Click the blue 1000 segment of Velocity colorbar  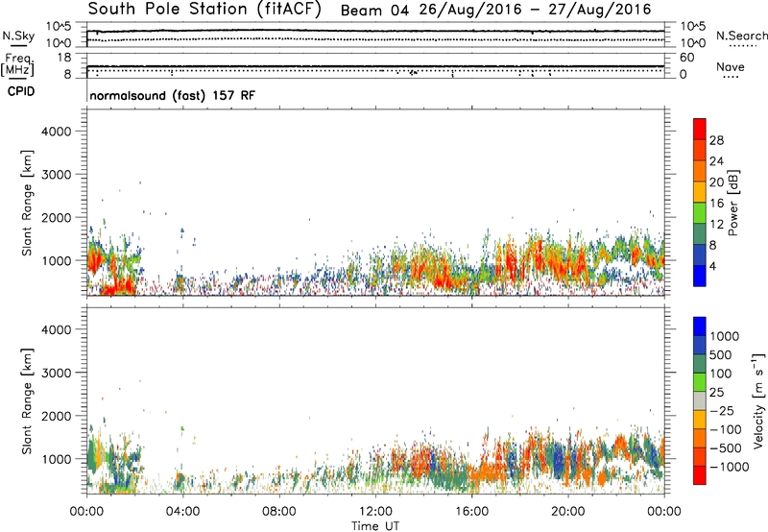tap(700, 326)
